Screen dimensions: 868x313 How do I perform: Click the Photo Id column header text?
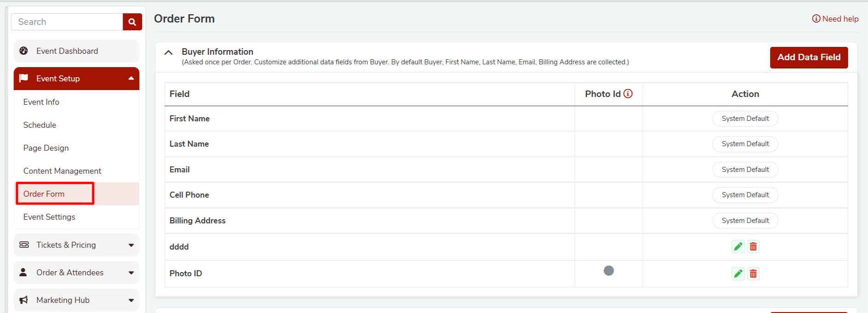[x=603, y=94]
